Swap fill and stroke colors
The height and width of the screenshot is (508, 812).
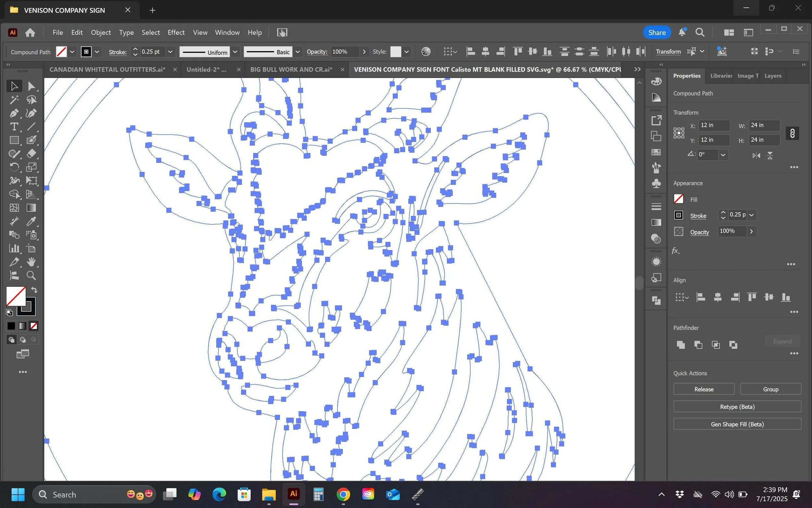pyautogui.click(x=34, y=290)
